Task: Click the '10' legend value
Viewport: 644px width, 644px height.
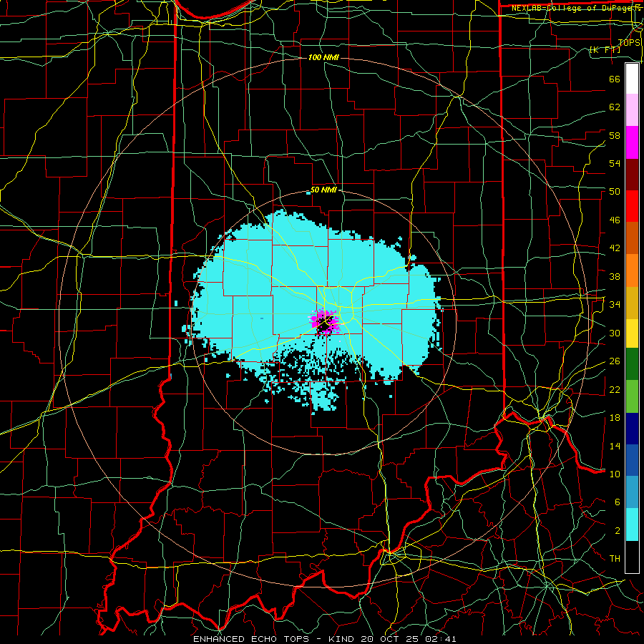Action: coord(615,474)
